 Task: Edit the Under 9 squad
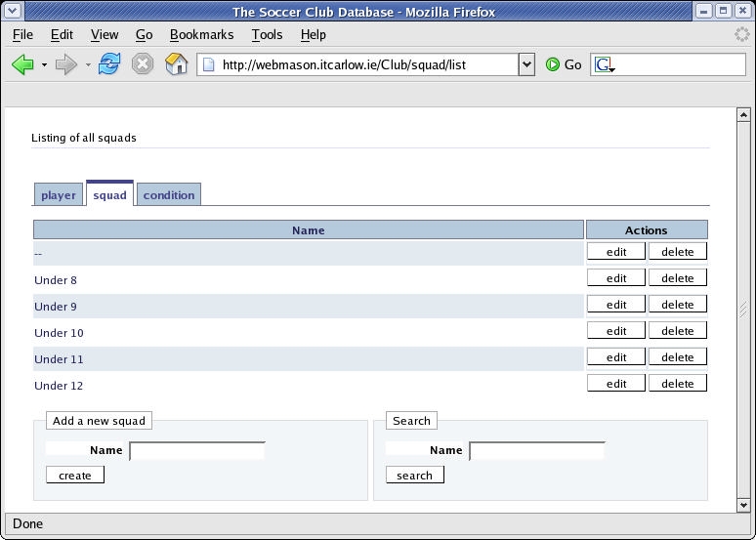616,305
